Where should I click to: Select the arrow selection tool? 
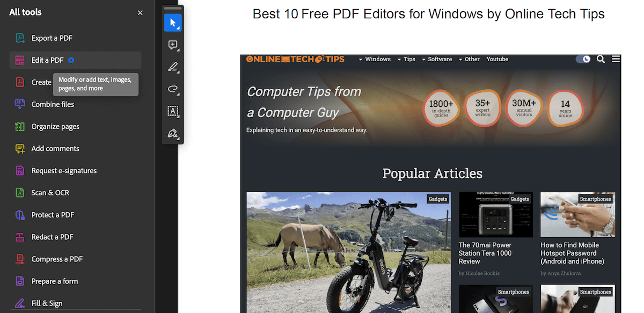(x=173, y=23)
